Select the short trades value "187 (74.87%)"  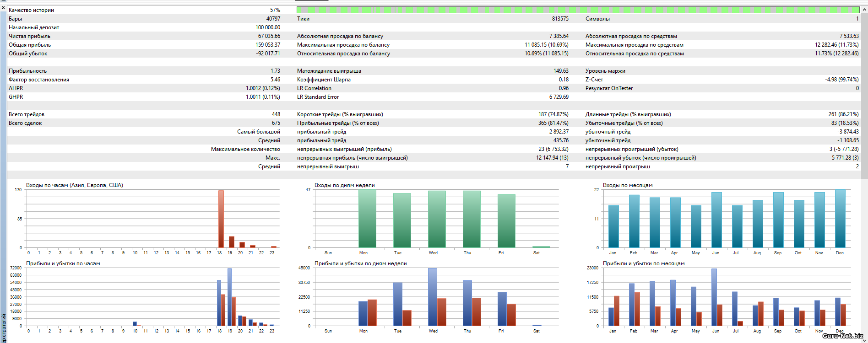point(553,114)
